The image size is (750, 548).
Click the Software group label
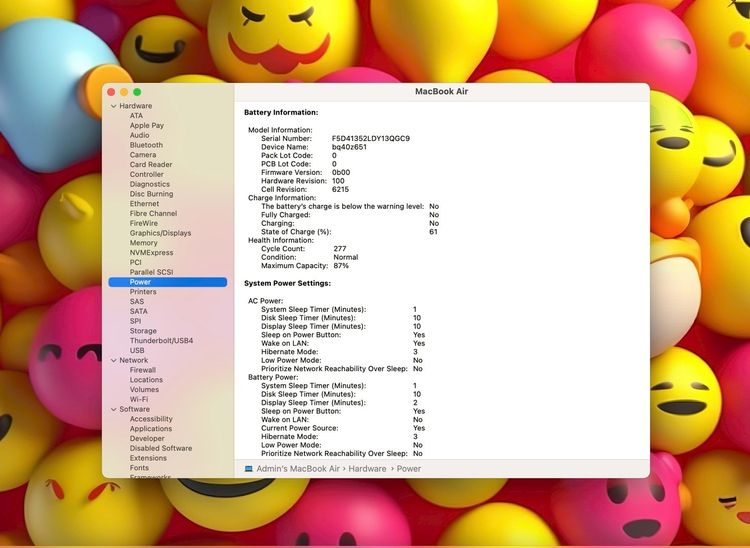(134, 409)
